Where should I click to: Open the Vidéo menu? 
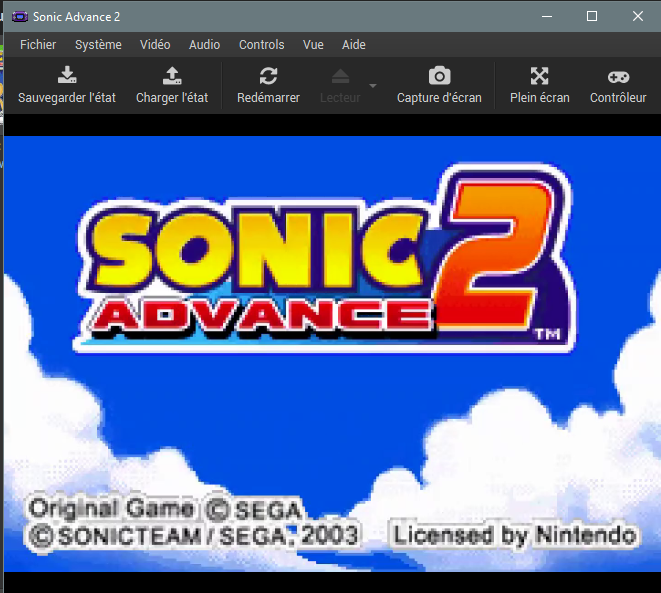tap(155, 45)
